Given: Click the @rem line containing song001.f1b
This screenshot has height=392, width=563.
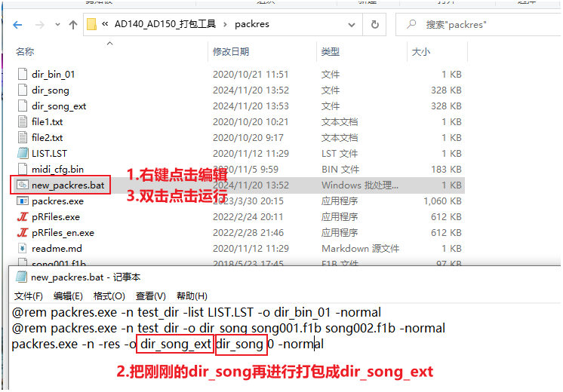Looking at the screenshot, I should pyautogui.click(x=229, y=328).
